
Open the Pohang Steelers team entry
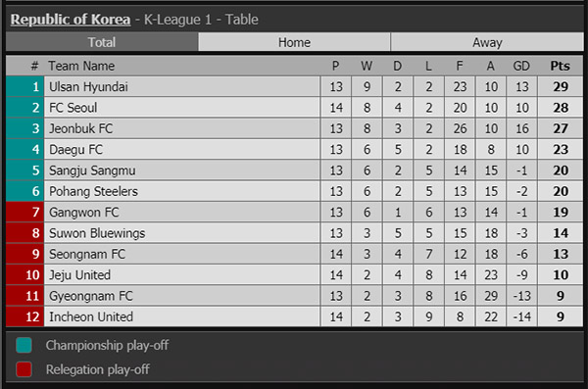[93, 191]
